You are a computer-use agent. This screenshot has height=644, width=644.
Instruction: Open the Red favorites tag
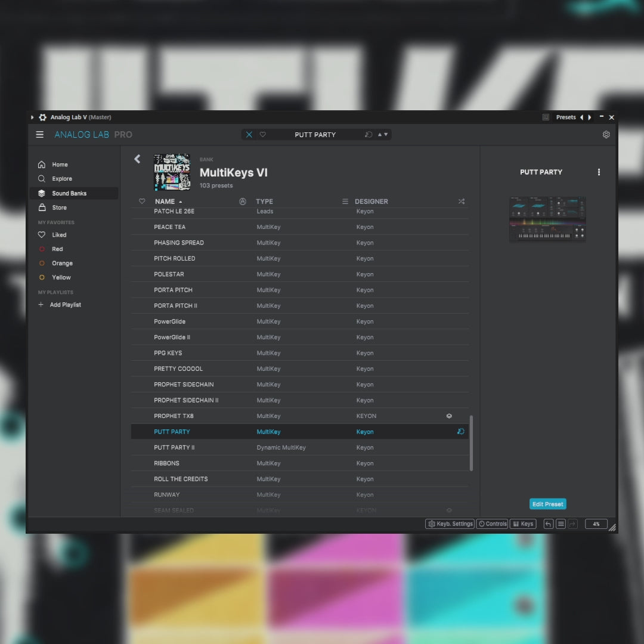tap(57, 249)
